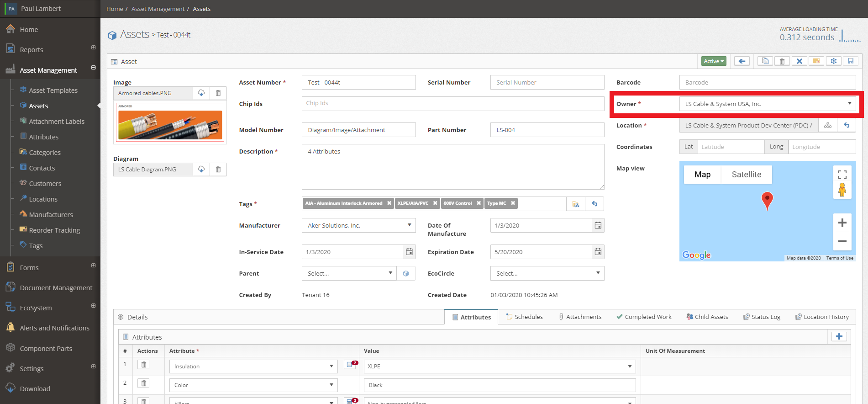Select the Street View pegman on map
Image resolution: width=868 pixels, height=404 pixels.
[842, 190]
